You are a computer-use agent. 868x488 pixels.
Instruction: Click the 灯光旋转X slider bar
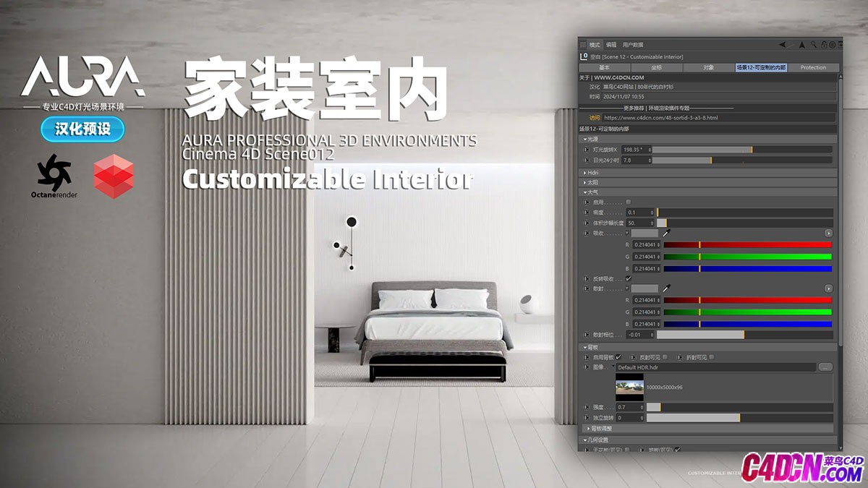coord(743,150)
